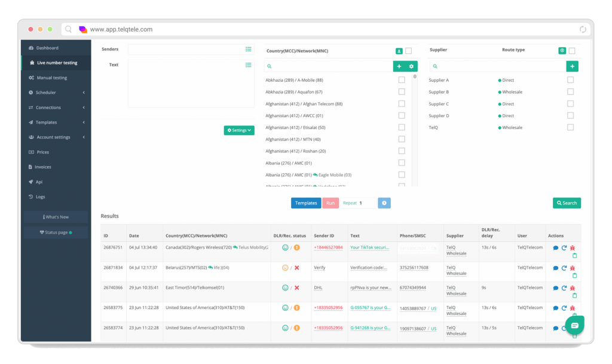The width and height of the screenshot is (612, 364).
Task: Click the Senders field list icon
Action: [x=248, y=50]
